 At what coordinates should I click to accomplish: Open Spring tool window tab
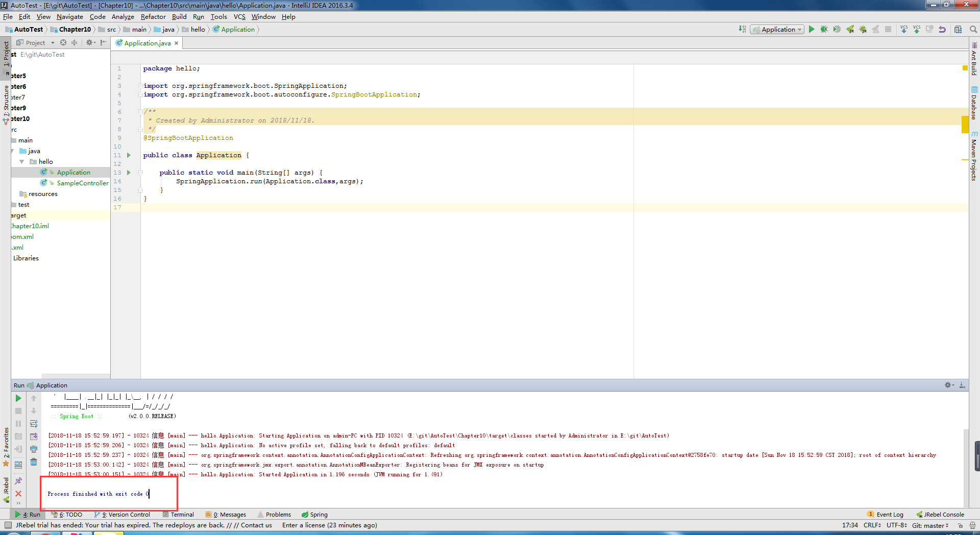(314, 515)
